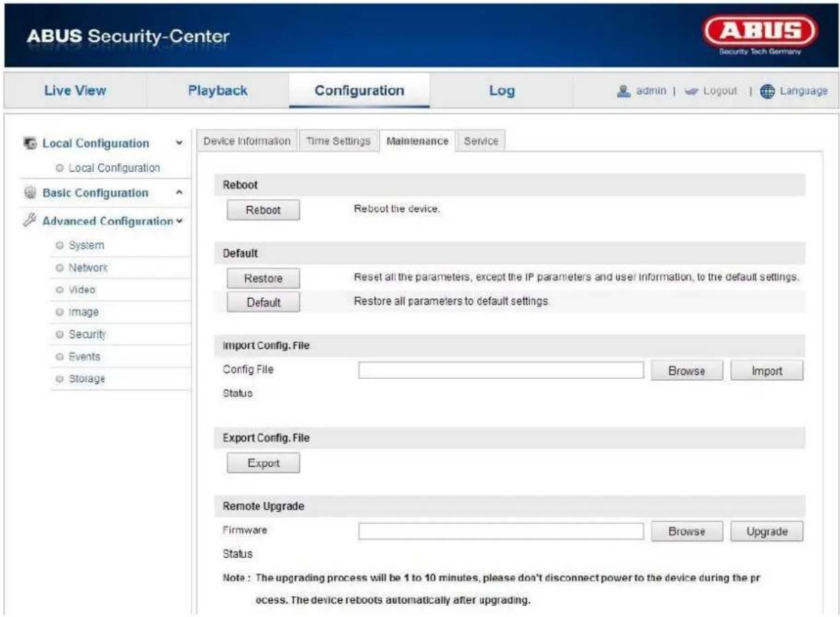Click the Restore button
The width and height of the screenshot is (840, 617).
pos(264,278)
